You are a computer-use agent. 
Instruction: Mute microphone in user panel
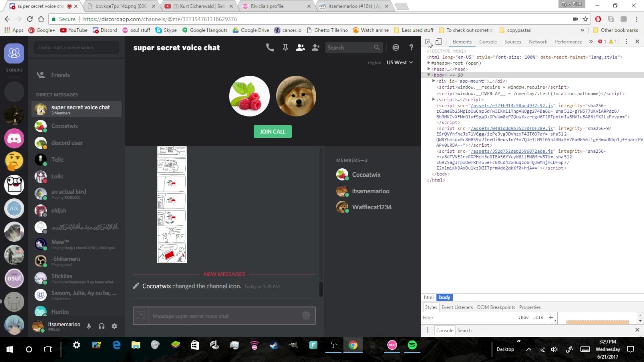[x=89, y=326]
